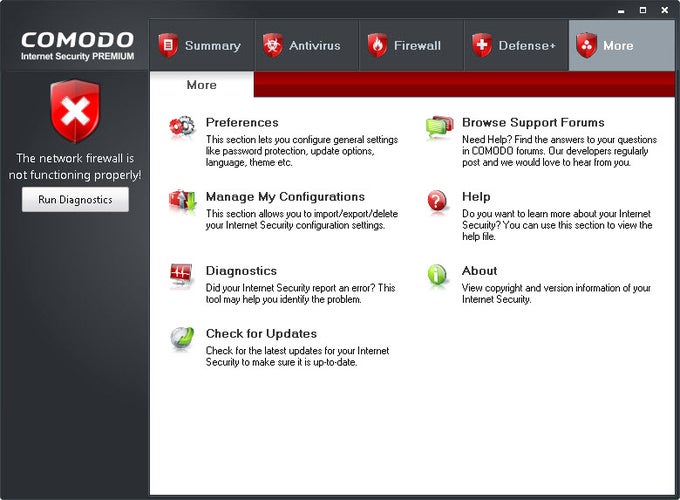Click the About description about version information
The image size is (680, 500).
point(556,294)
